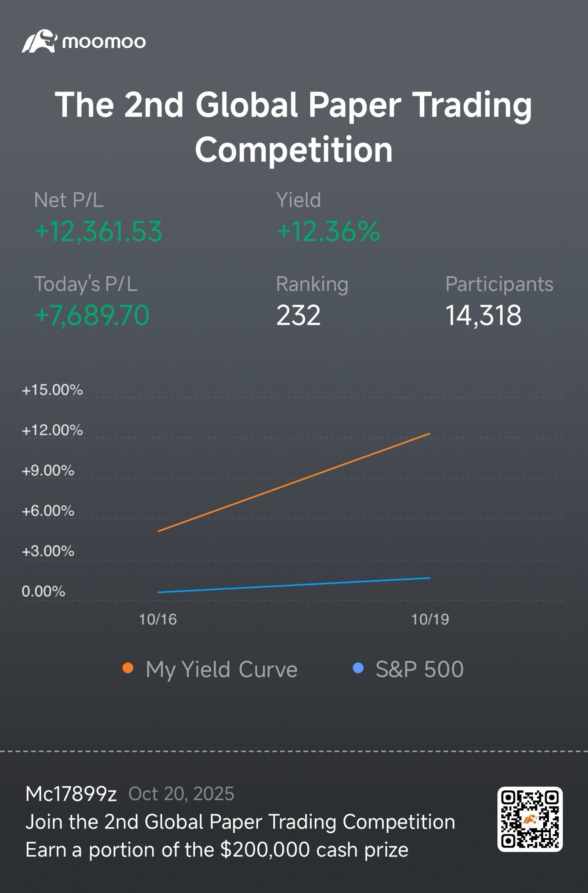This screenshot has width=588, height=893.
Task: Click the Ranking number 232
Action: tap(298, 315)
